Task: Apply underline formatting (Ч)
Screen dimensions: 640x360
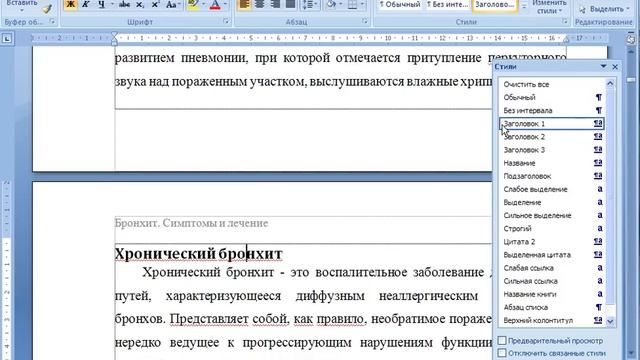Action: (x=101, y=4)
